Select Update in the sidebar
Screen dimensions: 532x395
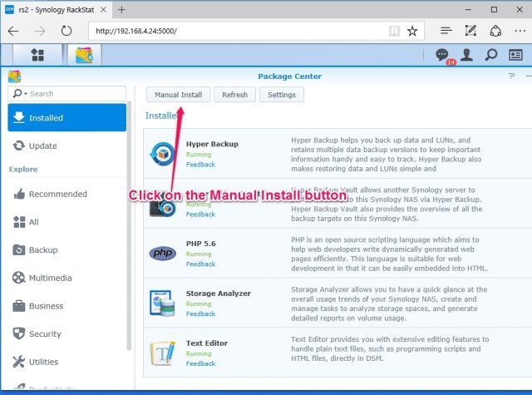66,146
